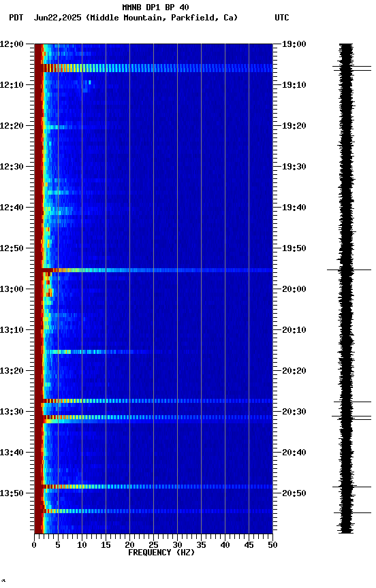This screenshot has height=588, width=376.
Task: Click the 13:20 PDT time label
Action: click(x=12, y=371)
